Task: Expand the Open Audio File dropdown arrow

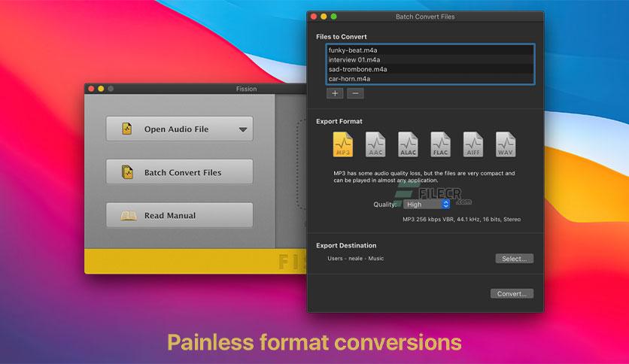Action: click(x=243, y=129)
